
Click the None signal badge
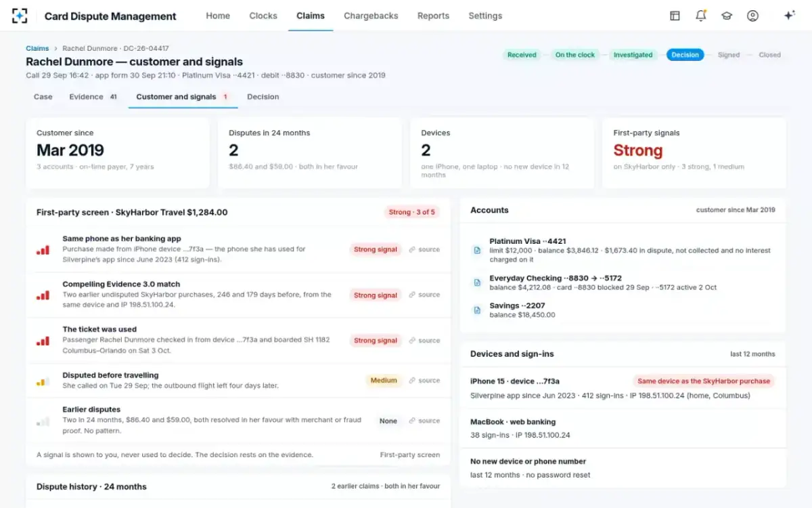click(388, 421)
